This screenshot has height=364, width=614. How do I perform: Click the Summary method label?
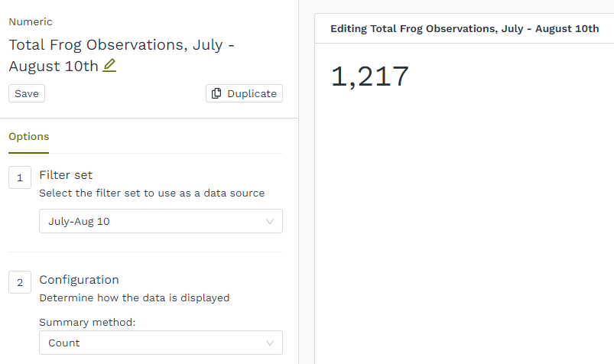pyautogui.click(x=87, y=322)
